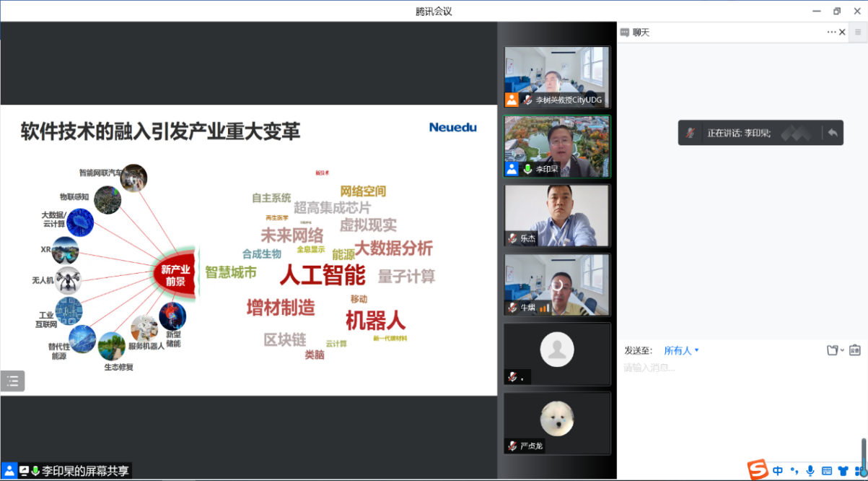Expand the chat panel's top-right menu button
This screenshot has height=481, width=868.
(x=858, y=32)
